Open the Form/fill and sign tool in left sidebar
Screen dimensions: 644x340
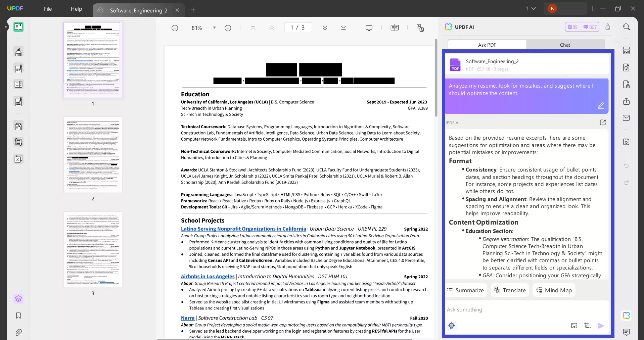pyautogui.click(x=18, y=101)
